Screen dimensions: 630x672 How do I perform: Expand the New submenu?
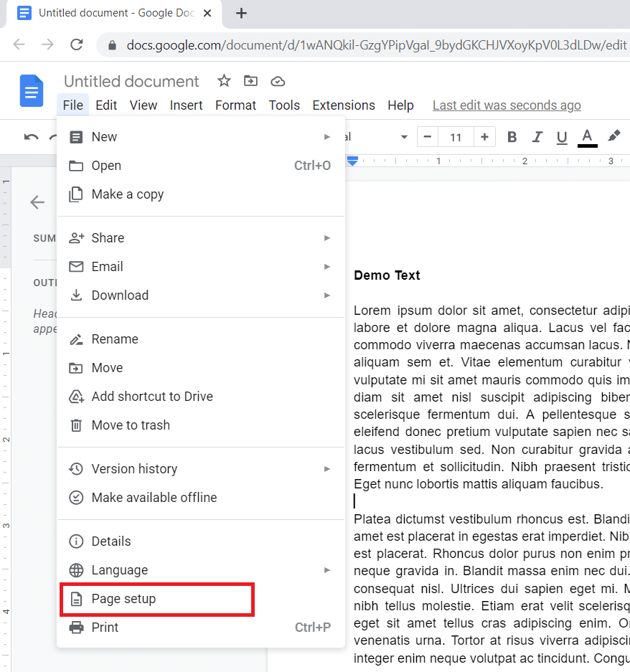pos(201,137)
